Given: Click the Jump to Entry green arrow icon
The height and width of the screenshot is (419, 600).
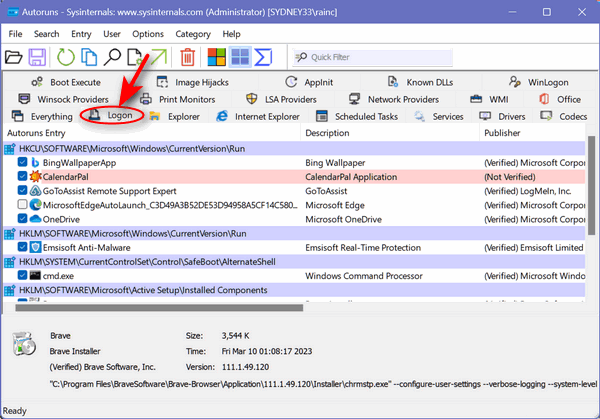Looking at the screenshot, I should coord(159,57).
